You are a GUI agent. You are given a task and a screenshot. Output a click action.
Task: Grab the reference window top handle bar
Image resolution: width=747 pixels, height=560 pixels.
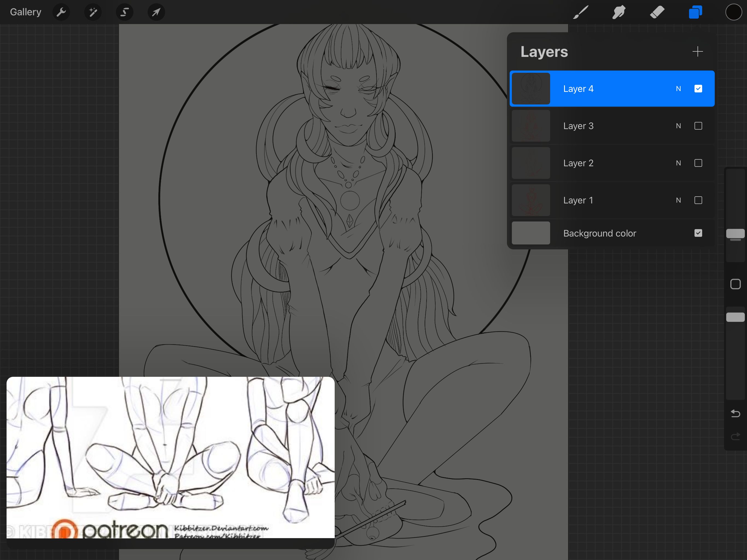point(171,380)
